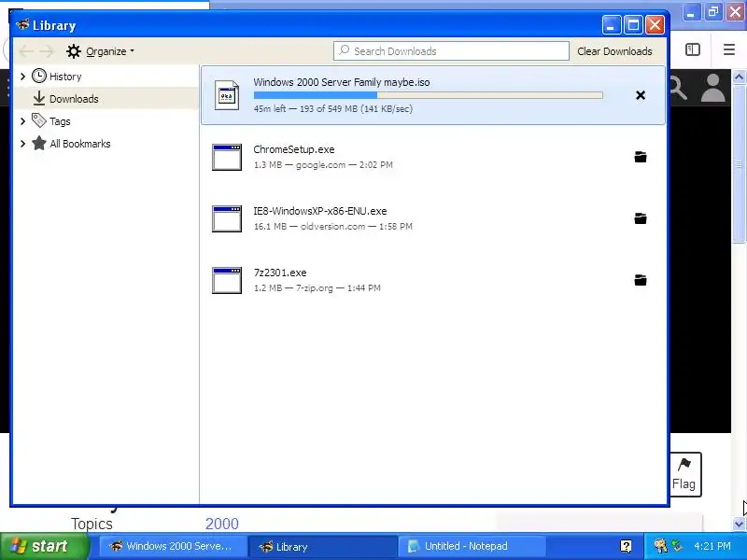Click the taskbar clock showing 4:21 PM

coord(712,546)
